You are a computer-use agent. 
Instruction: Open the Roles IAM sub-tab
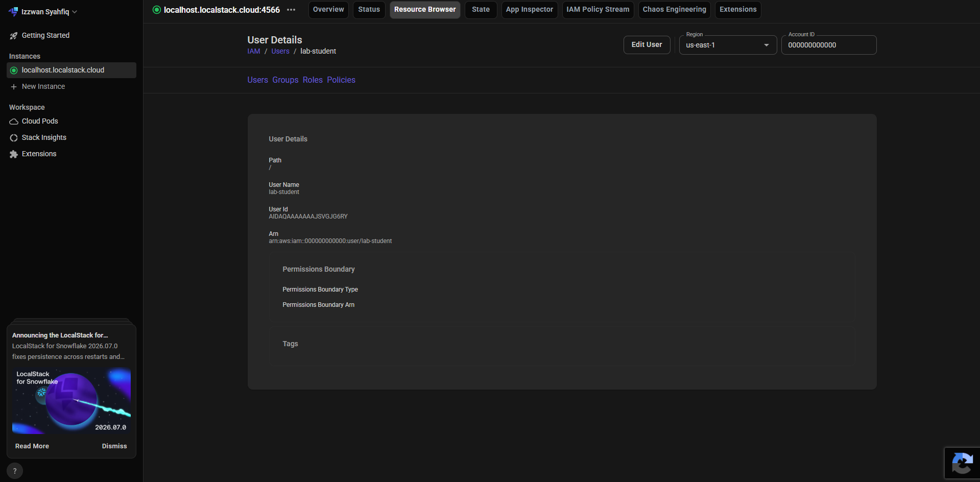313,80
